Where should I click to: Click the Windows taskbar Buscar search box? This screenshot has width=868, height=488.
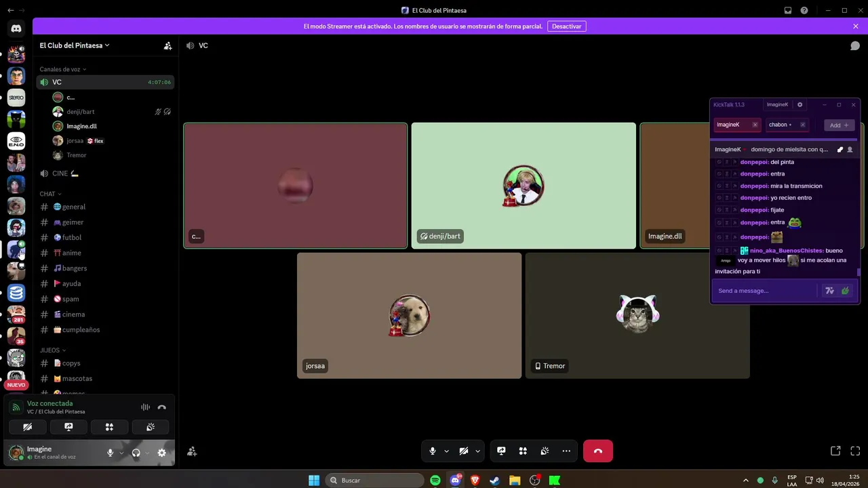coord(374,481)
